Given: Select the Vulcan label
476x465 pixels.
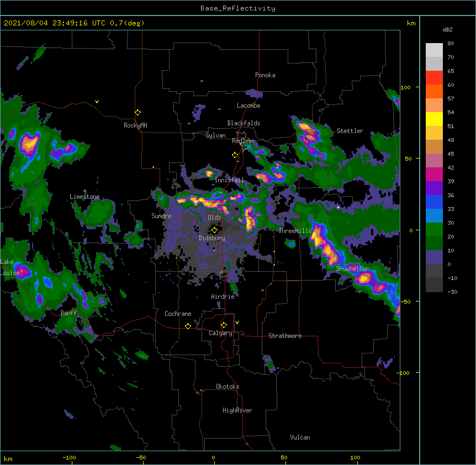Looking at the screenshot, I should 300,437.
